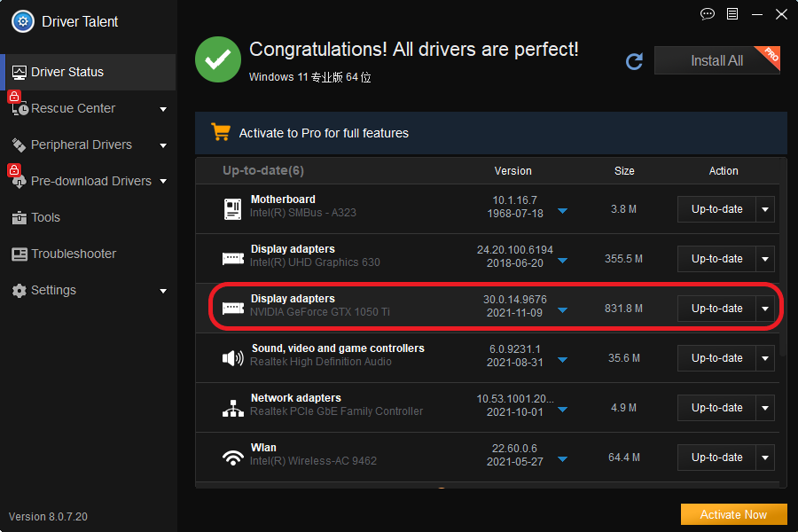798x532 pixels.
Task: Expand the Peripheral Drivers menu arrow
Action: (x=163, y=145)
